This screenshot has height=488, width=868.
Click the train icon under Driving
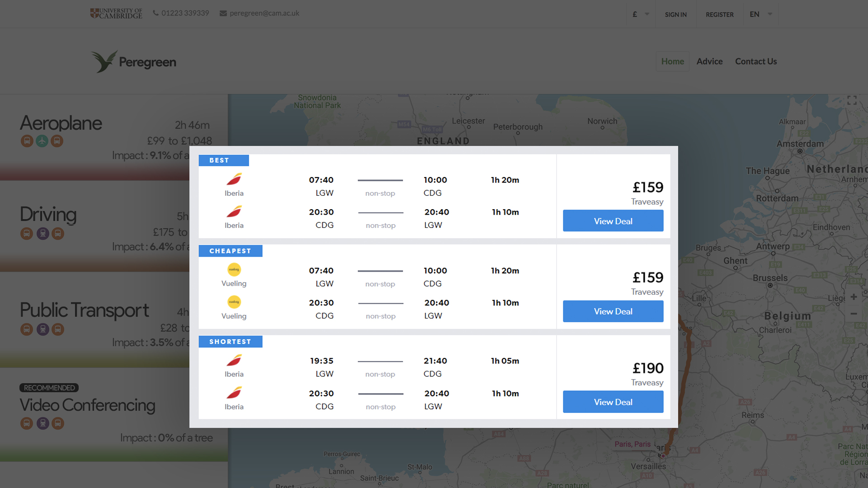[42, 234]
